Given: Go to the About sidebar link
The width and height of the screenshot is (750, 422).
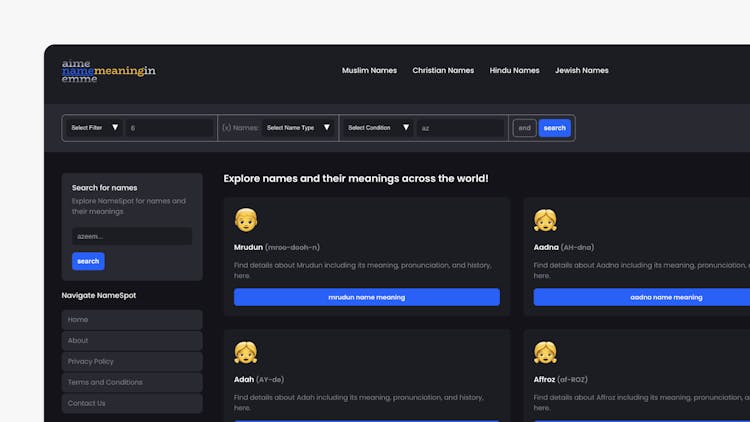Looking at the screenshot, I should tap(131, 340).
